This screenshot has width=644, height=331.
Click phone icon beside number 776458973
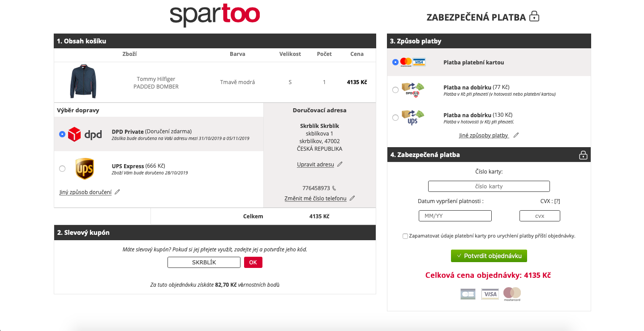[334, 188]
